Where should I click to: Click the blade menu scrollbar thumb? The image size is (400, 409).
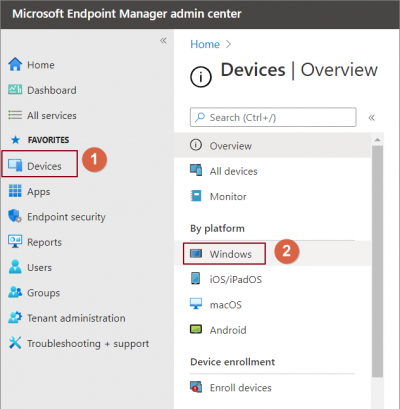(377, 262)
